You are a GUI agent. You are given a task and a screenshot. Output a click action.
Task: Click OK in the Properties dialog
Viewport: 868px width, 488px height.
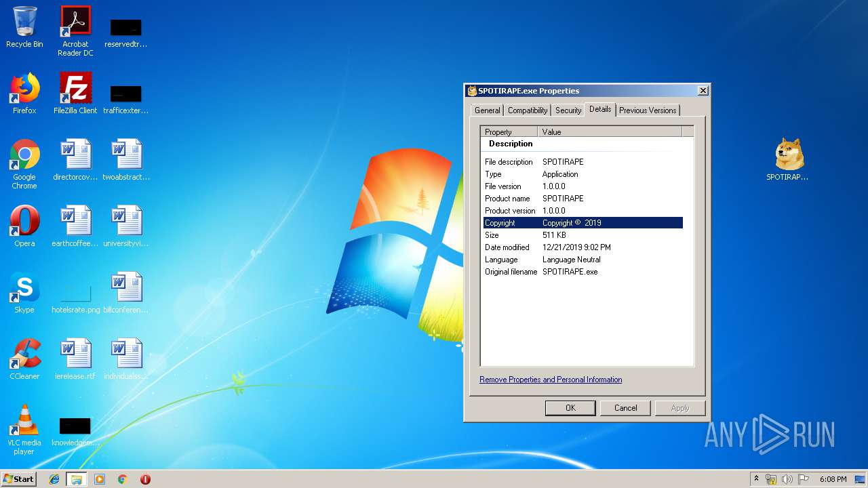point(570,408)
